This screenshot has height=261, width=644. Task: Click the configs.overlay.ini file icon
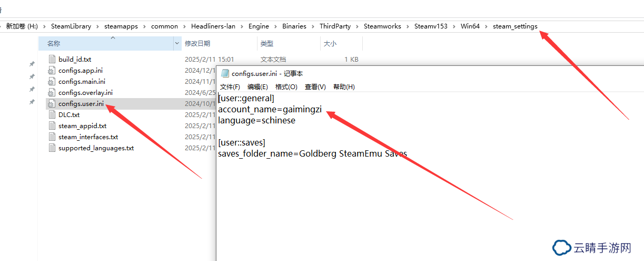[52, 93]
